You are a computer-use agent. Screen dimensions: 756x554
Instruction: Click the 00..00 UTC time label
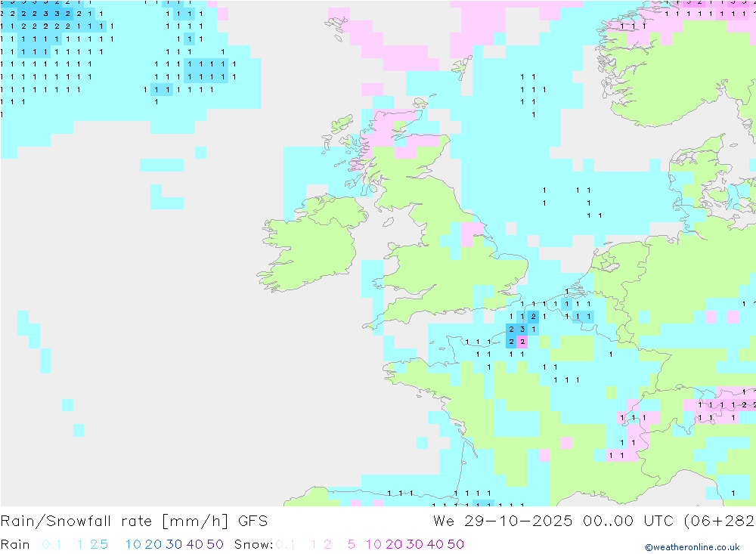[629, 522]
